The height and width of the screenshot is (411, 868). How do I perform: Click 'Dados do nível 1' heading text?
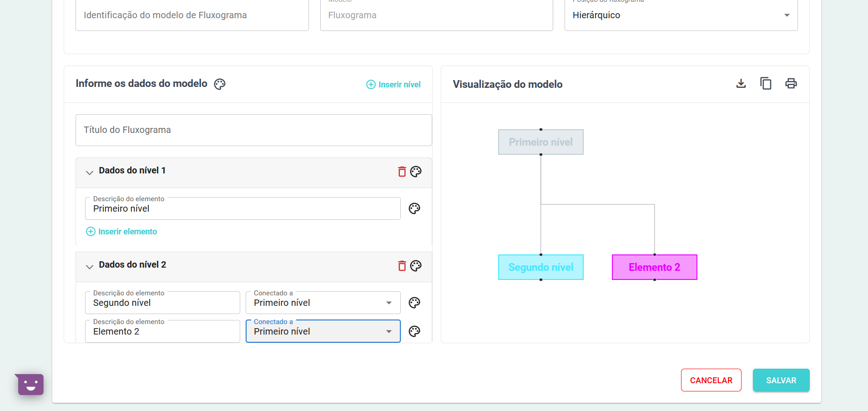pos(132,170)
